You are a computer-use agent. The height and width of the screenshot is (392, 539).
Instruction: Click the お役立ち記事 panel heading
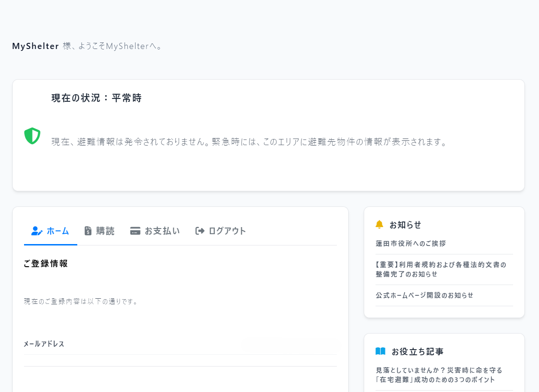(x=417, y=351)
